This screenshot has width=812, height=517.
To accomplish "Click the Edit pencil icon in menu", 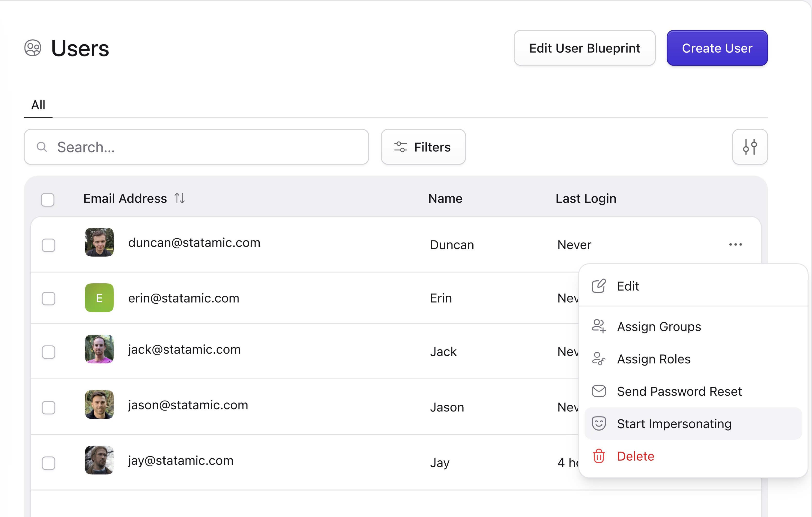I will pyautogui.click(x=599, y=286).
